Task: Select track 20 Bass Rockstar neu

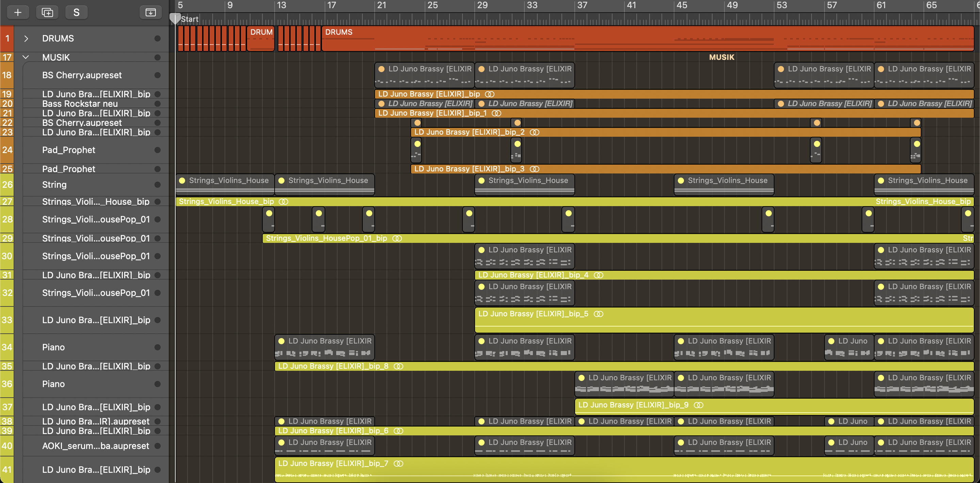Action: [80, 104]
